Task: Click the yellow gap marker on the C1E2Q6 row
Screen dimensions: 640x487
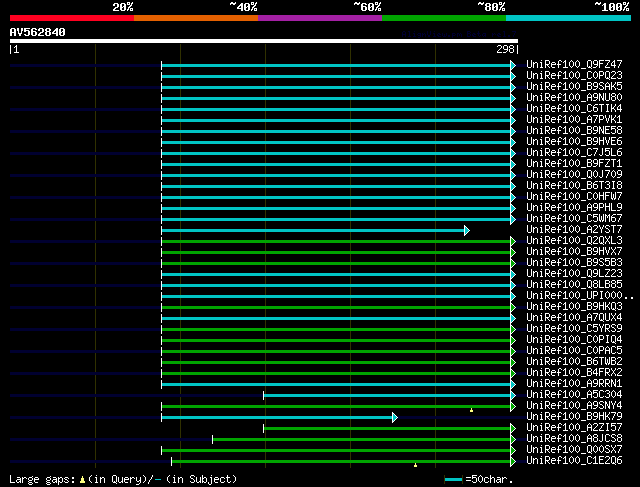Action: tap(415, 464)
